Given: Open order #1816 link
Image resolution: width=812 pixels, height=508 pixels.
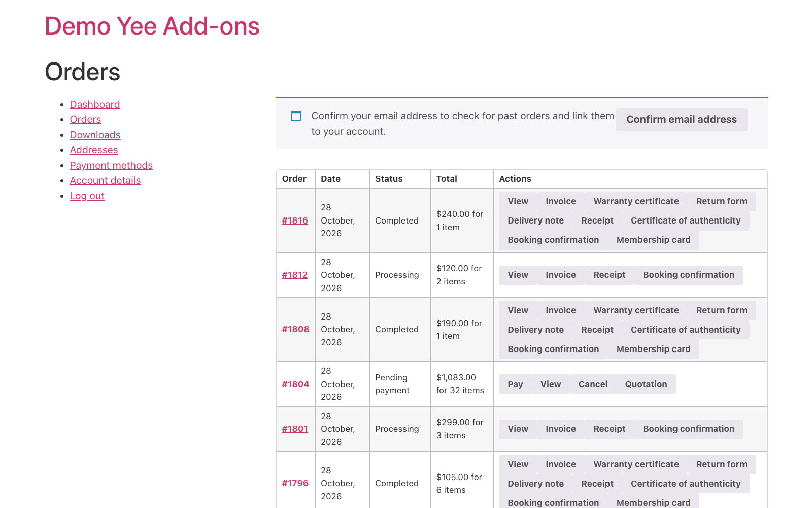Looking at the screenshot, I should [x=295, y=220].
